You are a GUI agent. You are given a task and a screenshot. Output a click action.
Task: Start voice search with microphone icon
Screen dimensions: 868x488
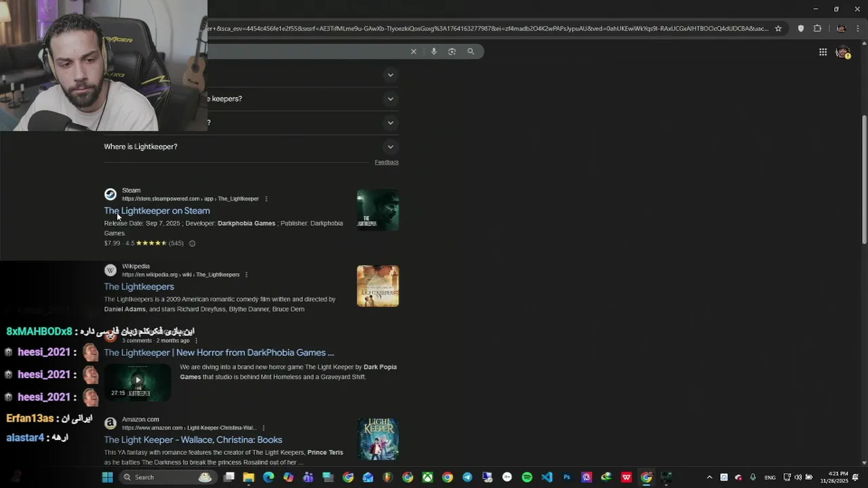(434, 52)
